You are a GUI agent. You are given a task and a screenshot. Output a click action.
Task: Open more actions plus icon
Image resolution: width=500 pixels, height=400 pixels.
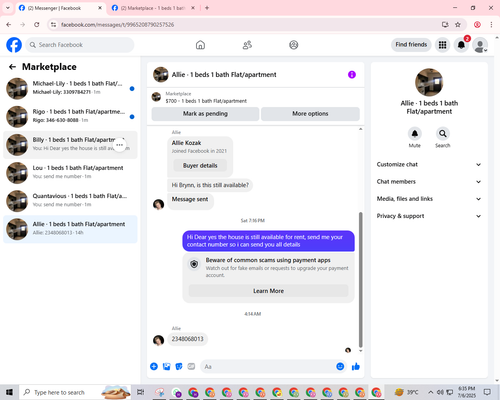154,367
